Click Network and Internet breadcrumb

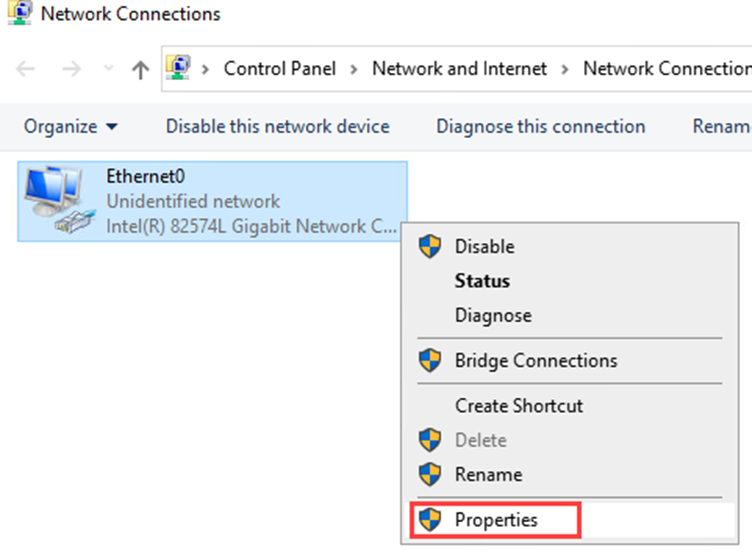coord(459,69)
